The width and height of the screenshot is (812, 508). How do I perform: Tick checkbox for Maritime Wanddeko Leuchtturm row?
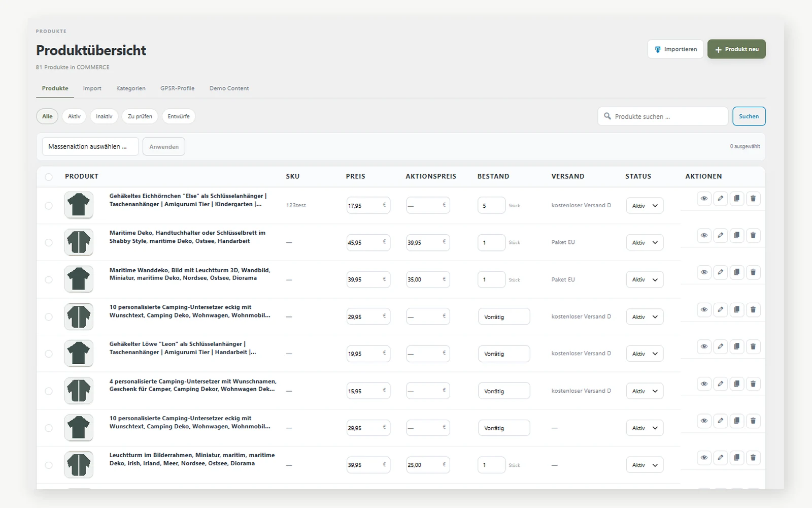(x=49, y=280)
